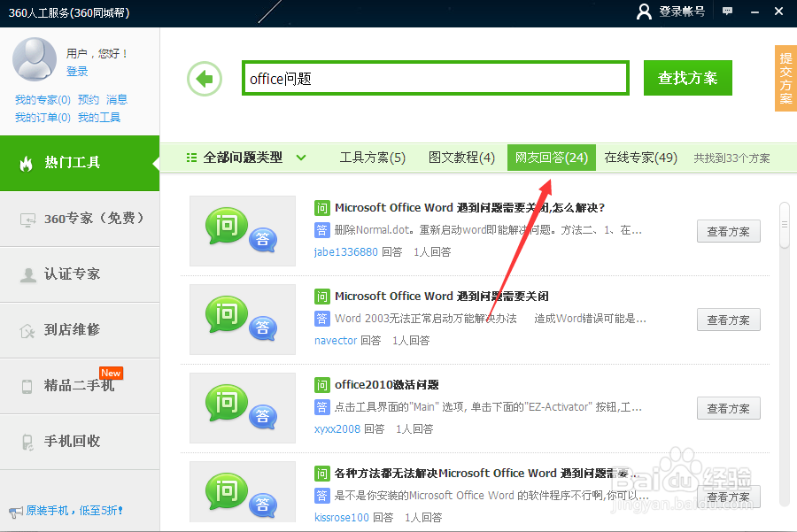This screenshot has height=532, width=797.
Task: Click the 问 icon before office2010激活问题
Action: tap(321, 385)
